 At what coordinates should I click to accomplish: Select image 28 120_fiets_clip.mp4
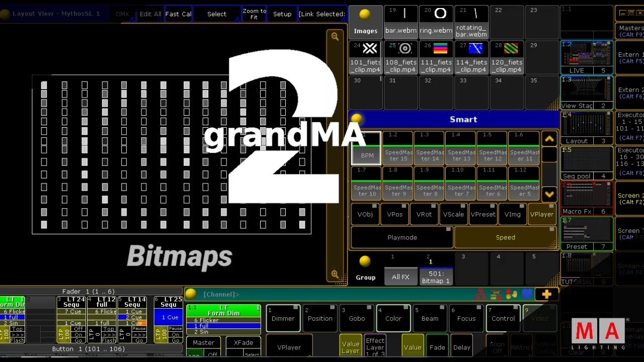(507, 57)
